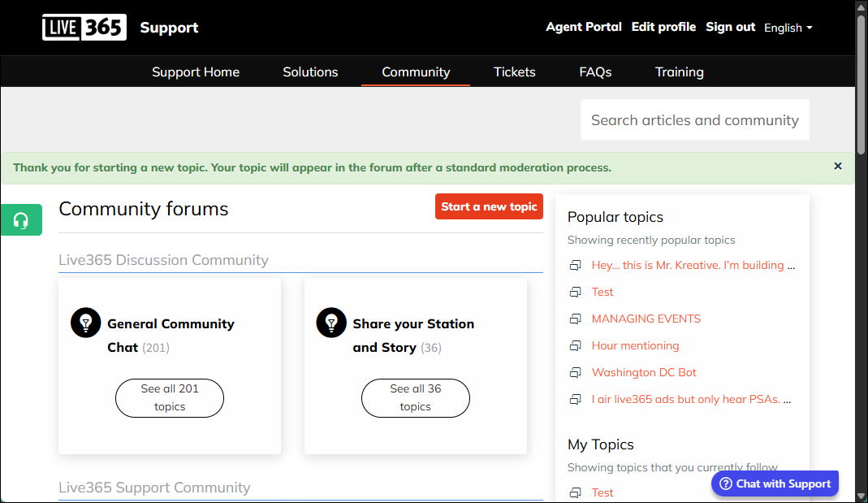Open Washington DC Bot topic
The image size is (868, 503).
[x=644, y=373]
